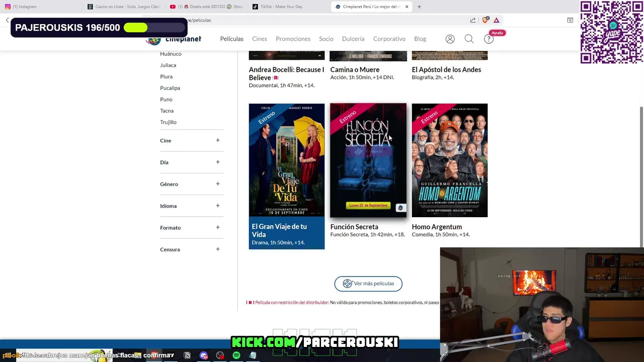Click El Apóstol de los Andes title

tap(446, 69)
